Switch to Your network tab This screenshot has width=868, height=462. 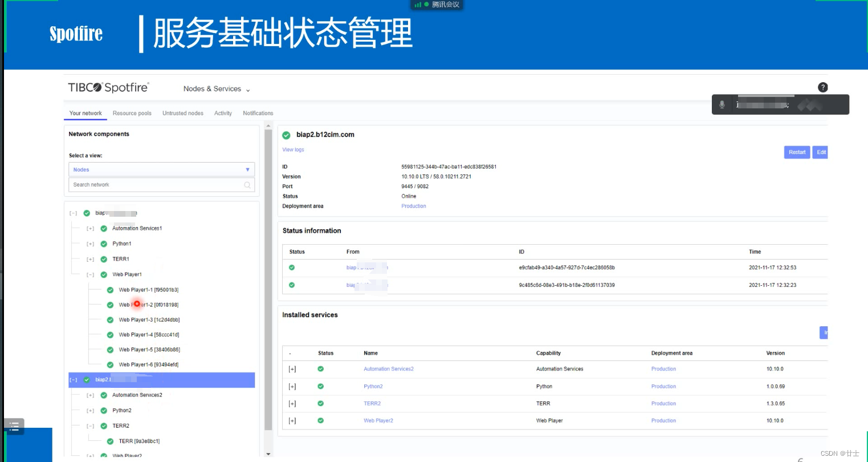(85, 114)
